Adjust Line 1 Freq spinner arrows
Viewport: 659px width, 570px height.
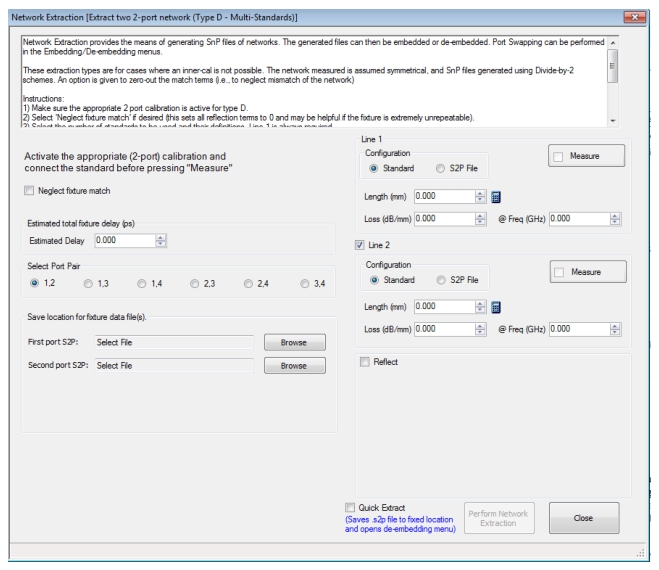coord(615,219)
